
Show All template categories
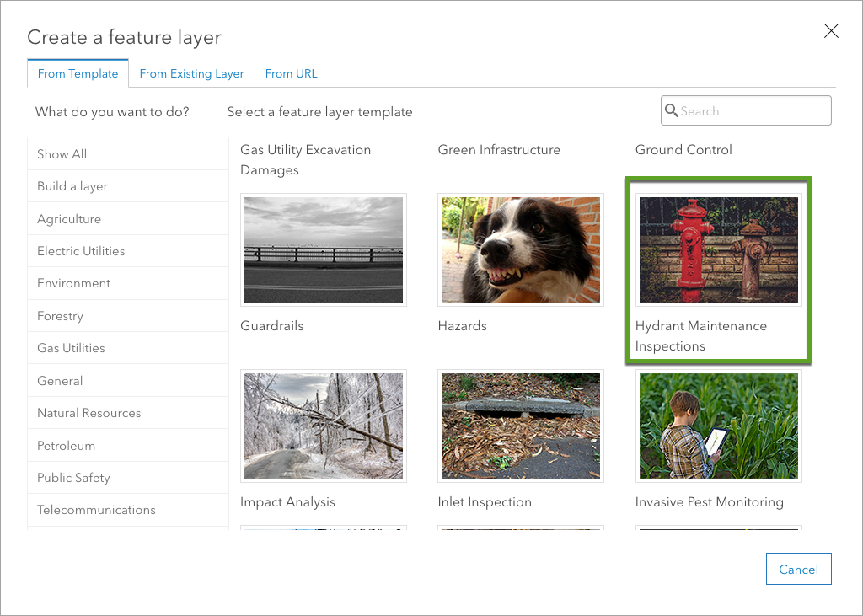click(x=62, y=154)
